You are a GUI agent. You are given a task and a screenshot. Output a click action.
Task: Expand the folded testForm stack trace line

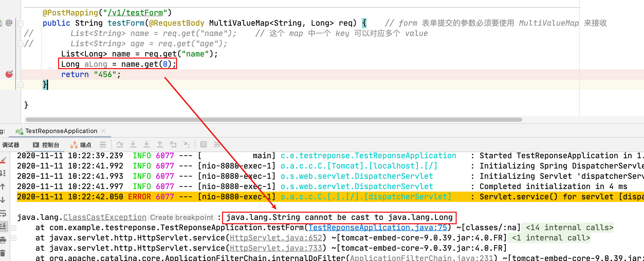(x=14, y=228)
